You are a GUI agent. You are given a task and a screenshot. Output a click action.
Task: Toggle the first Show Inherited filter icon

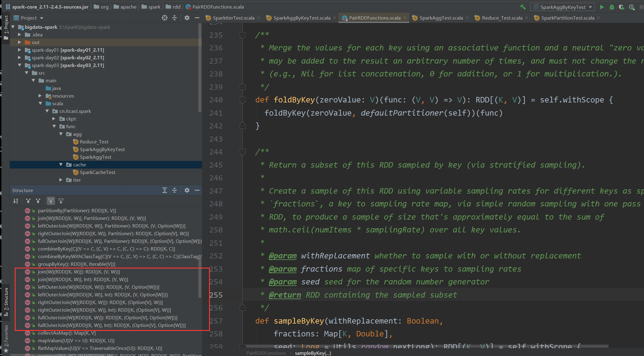point(28,201)
